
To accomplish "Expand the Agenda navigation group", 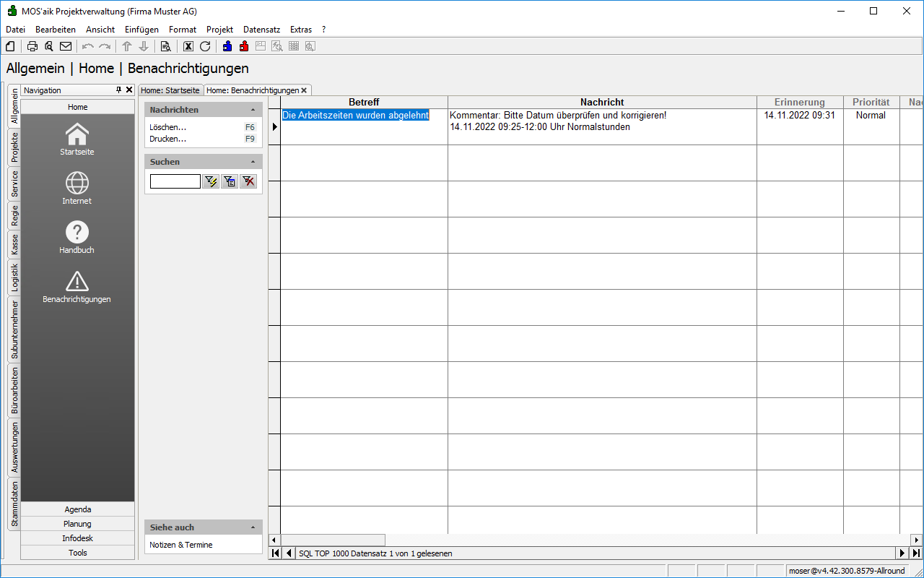I will point(78,509).
